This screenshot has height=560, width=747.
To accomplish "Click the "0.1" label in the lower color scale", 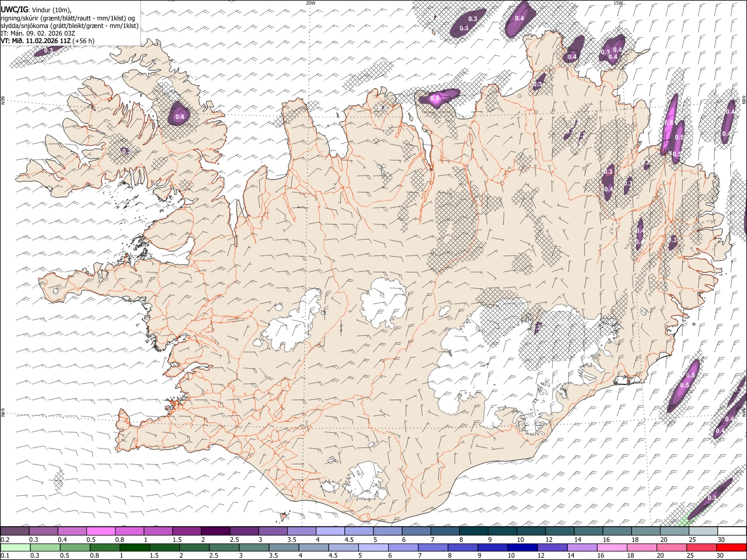I will [5, 556].
